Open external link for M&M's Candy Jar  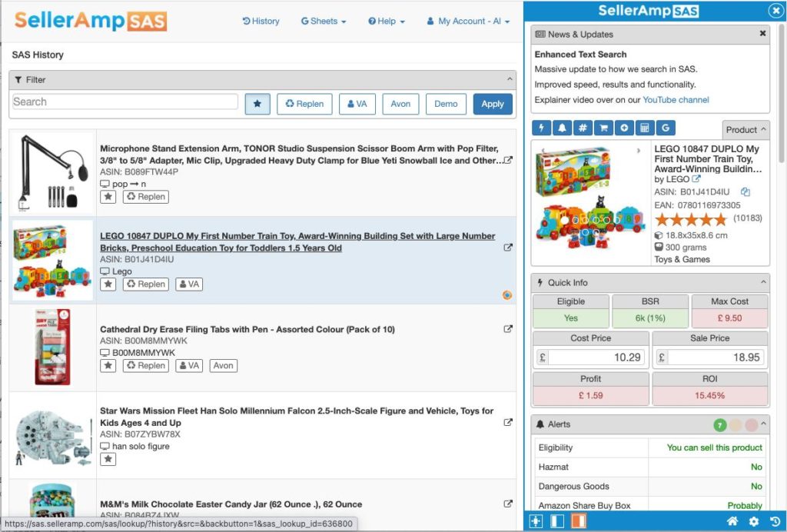[508, 504]
